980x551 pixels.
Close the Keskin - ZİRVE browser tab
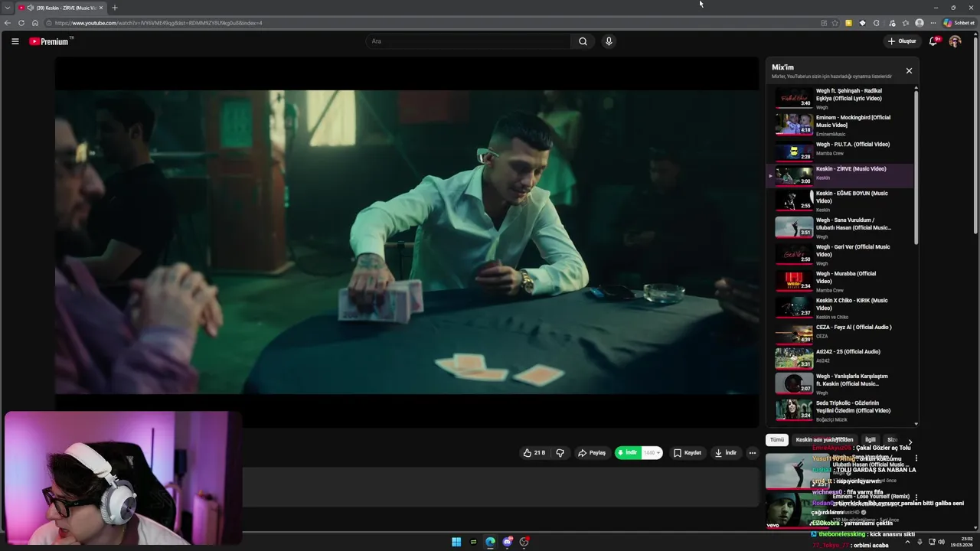(101, 8)
